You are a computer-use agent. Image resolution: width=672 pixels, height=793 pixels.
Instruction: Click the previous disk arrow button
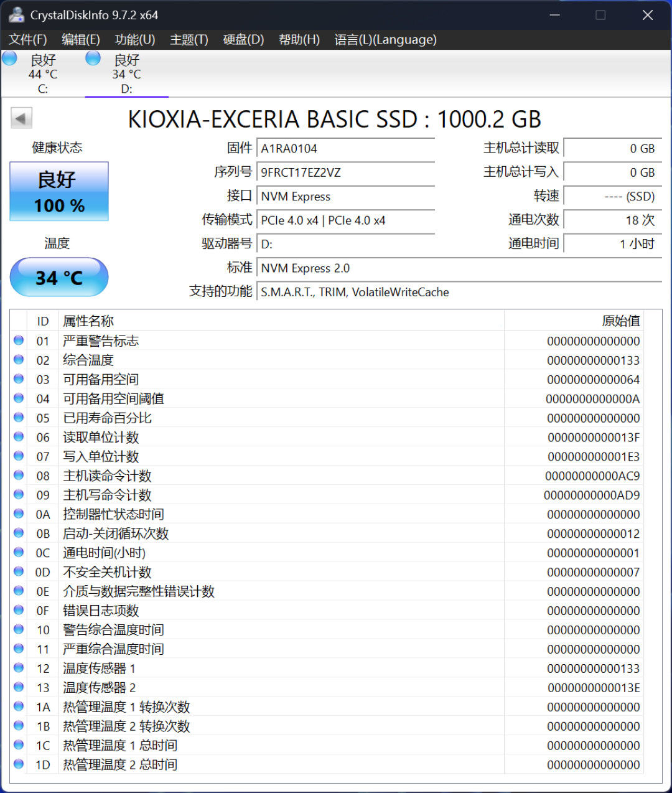click(x=22, y=118)
